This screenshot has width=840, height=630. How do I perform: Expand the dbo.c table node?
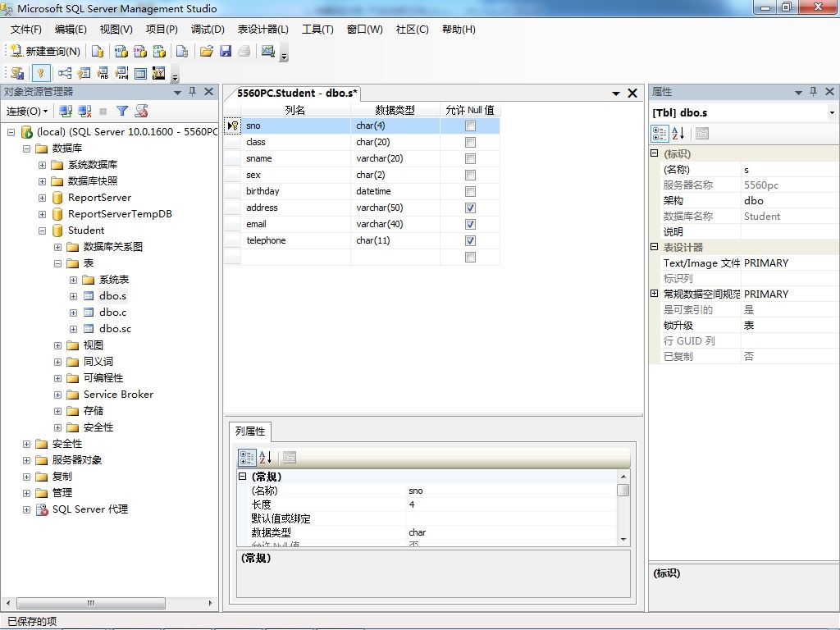point(73,313)
